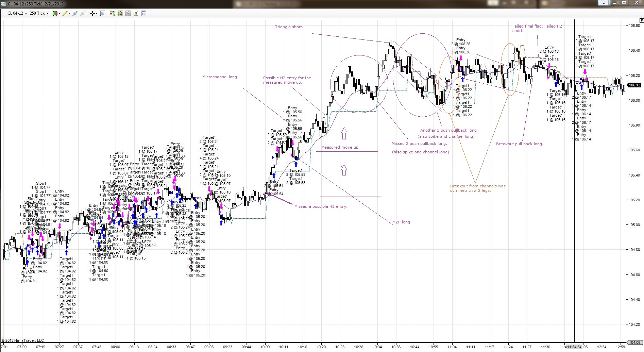Click the 09:44 time axis label
This screenshot has width=644, height=352.
247,347
